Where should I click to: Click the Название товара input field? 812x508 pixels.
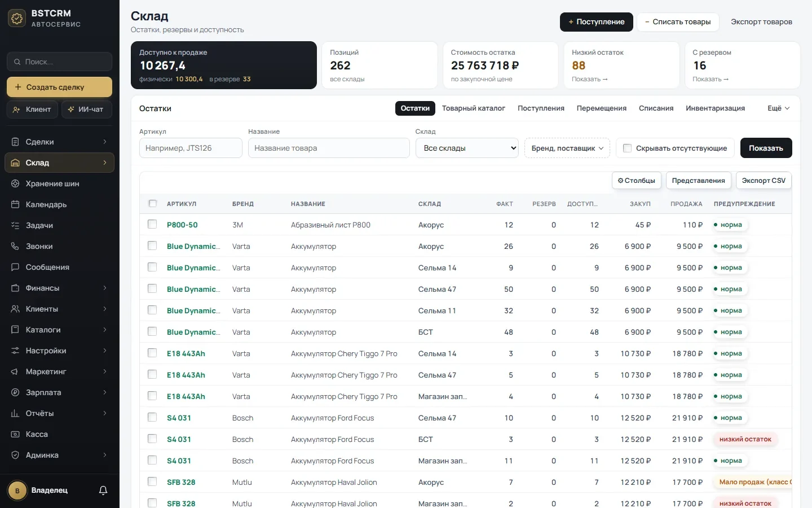tap(329, 148)
